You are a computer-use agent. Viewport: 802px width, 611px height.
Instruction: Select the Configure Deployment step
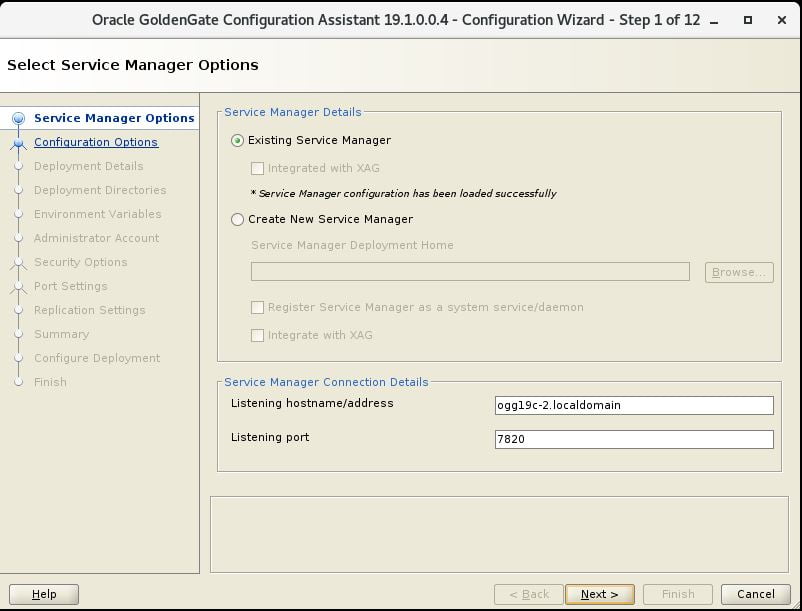point(97,358)
